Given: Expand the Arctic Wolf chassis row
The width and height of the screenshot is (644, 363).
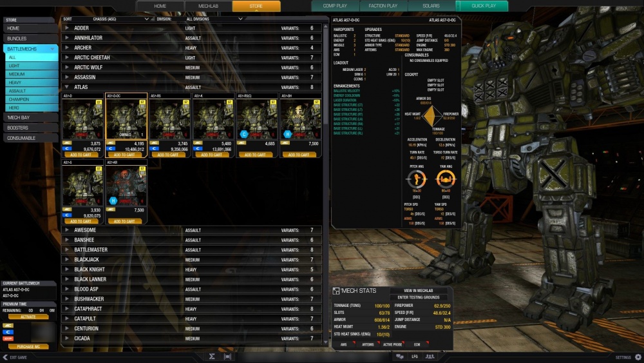Looking at the screenshot, I should click(192, 68).
